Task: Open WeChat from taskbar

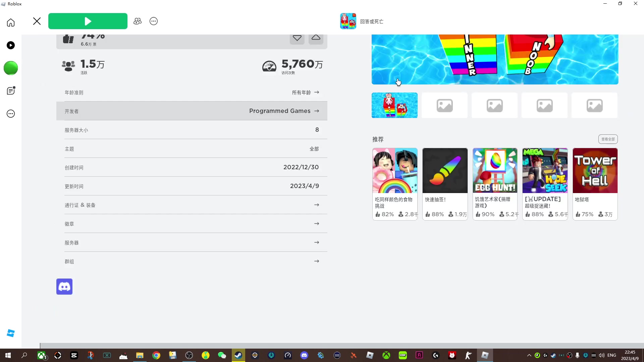Action: (x=222, y=355)
